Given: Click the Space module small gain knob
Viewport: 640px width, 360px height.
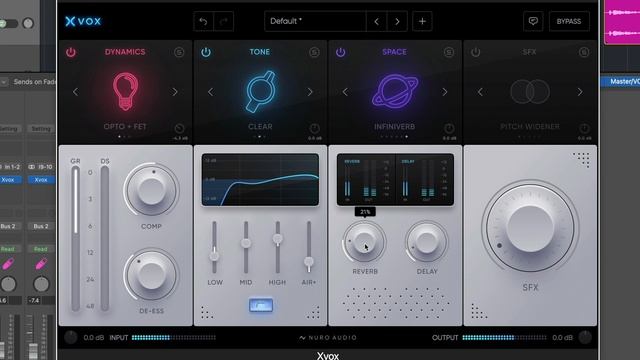Looking at the screenshot, I should pyautogui.click(x=449, y=129).
